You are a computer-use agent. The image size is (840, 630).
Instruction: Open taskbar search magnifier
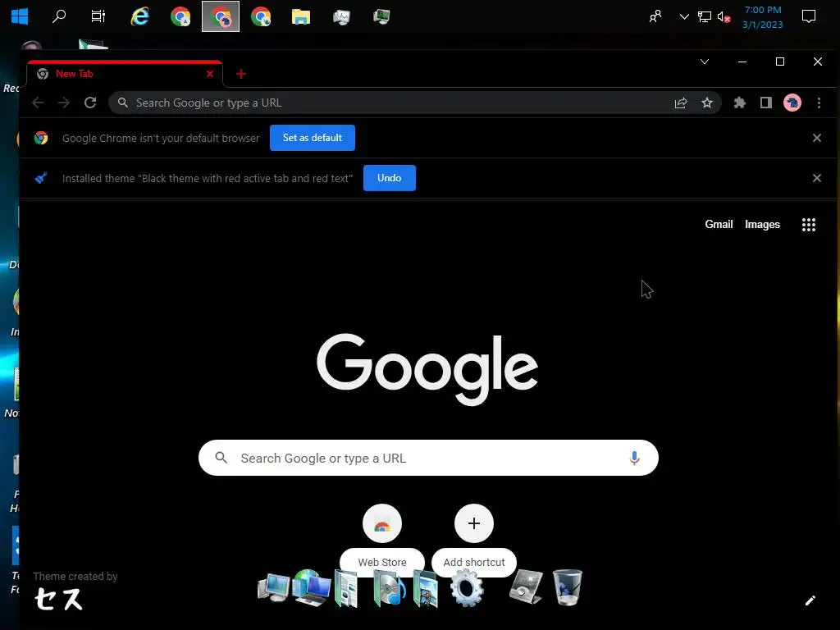[59, 16]
